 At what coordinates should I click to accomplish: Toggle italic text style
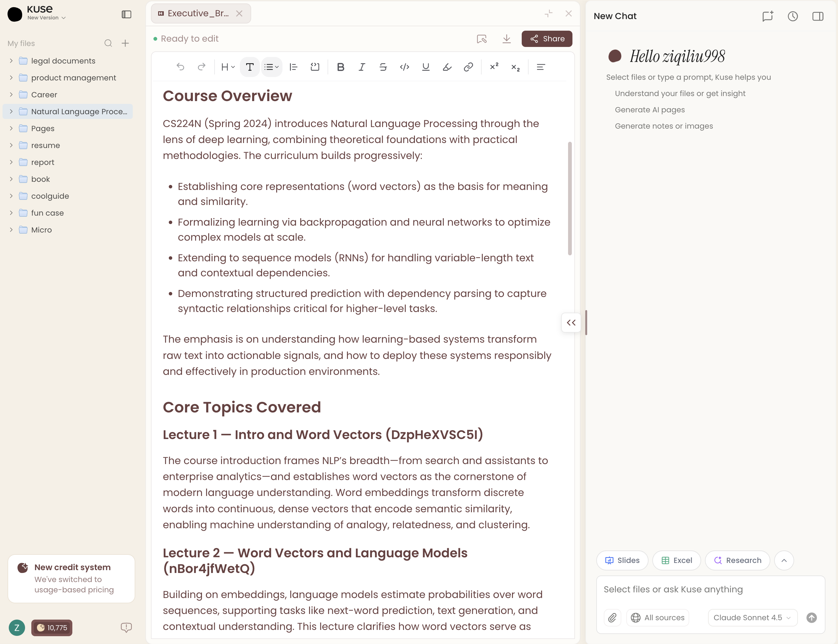362,67
